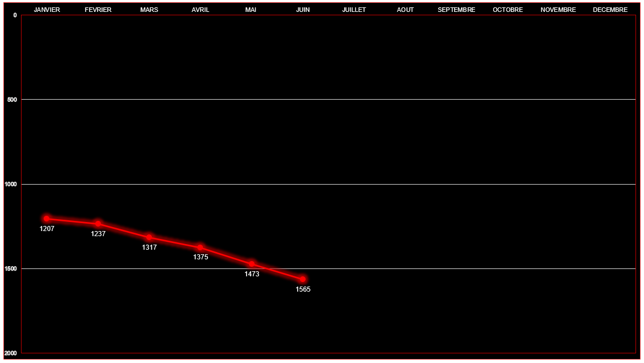The width and height of the screenshot is (644, 363).
Task: Click the 1375 data label
Action: tap(201, 257)
